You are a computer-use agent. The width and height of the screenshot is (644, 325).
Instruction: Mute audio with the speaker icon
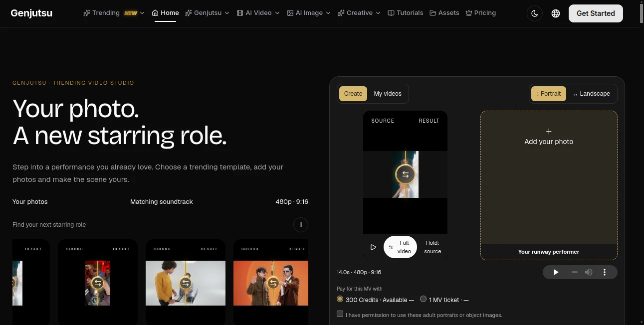589,272
